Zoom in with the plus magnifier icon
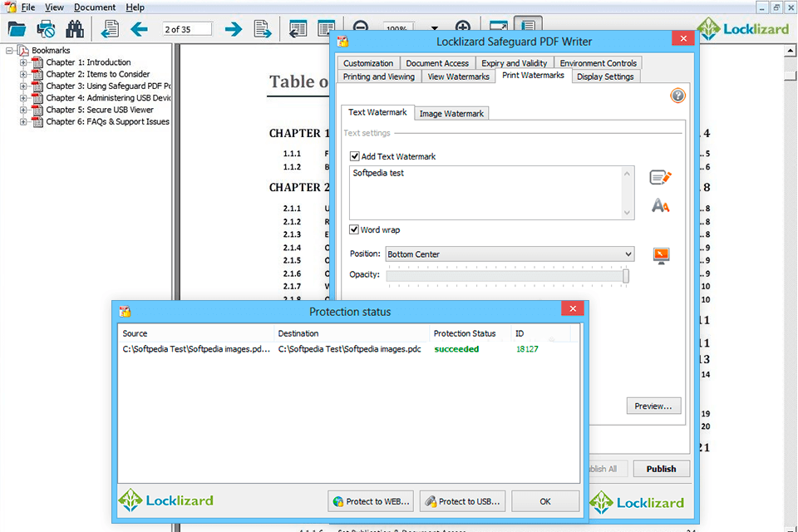This screenshot has width=798, height=532. click(x=463, y=27)
